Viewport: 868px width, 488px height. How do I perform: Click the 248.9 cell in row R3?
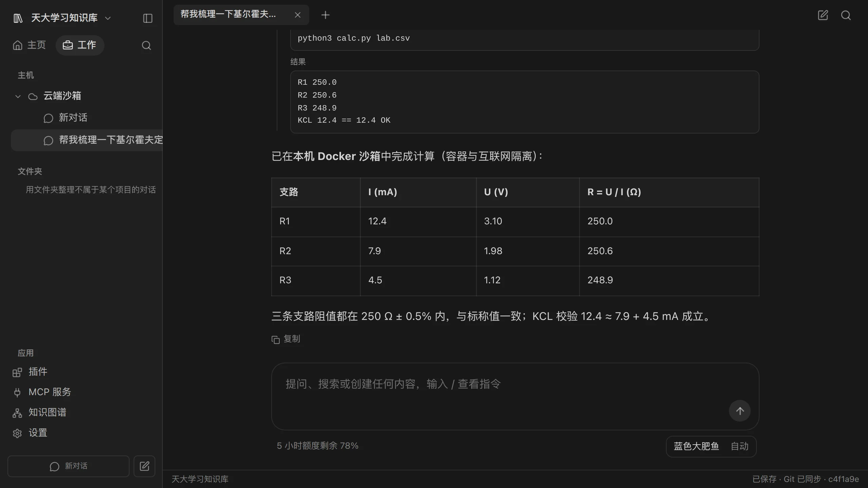669,281
